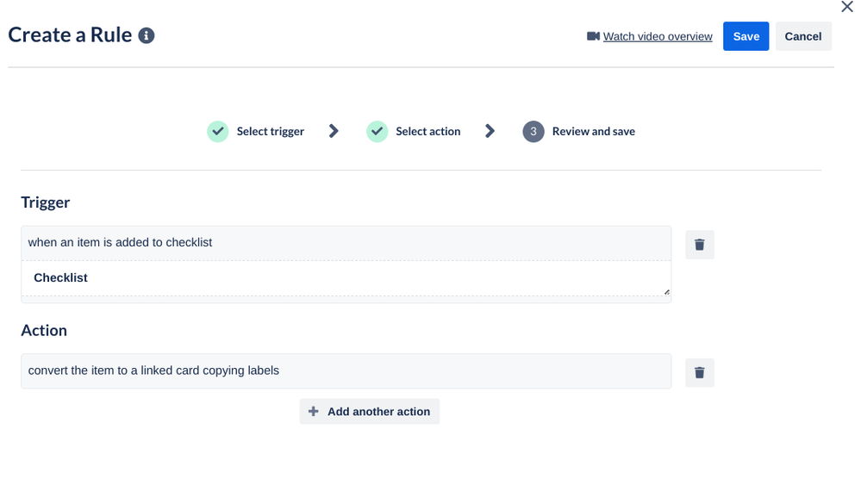Click the convert item action description field
This screenshot has width=861, height=504.
coord(345,370)
